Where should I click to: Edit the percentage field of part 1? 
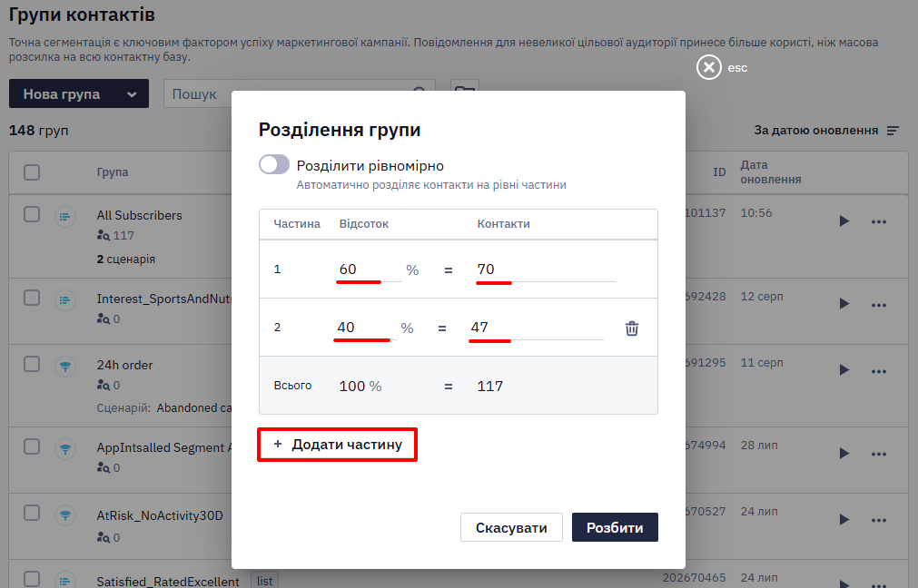click(369, 269)
